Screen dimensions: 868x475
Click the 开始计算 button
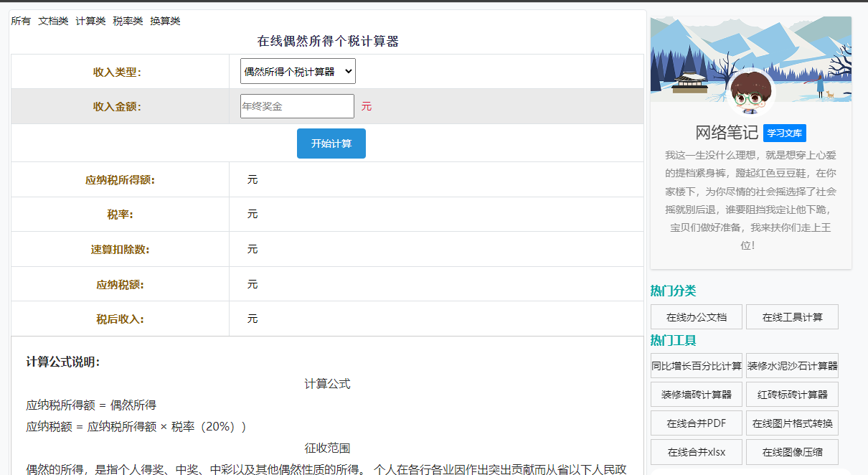pos(331,144)
